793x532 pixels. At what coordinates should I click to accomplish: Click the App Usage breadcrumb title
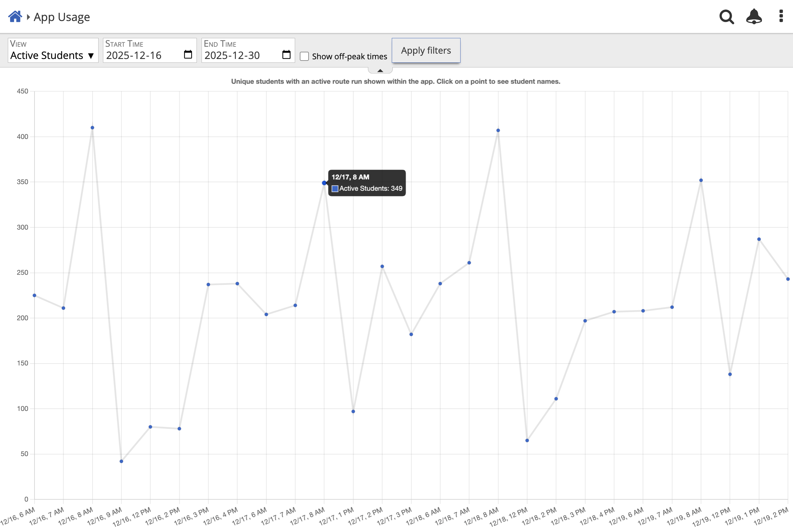[x=62, y=17]
